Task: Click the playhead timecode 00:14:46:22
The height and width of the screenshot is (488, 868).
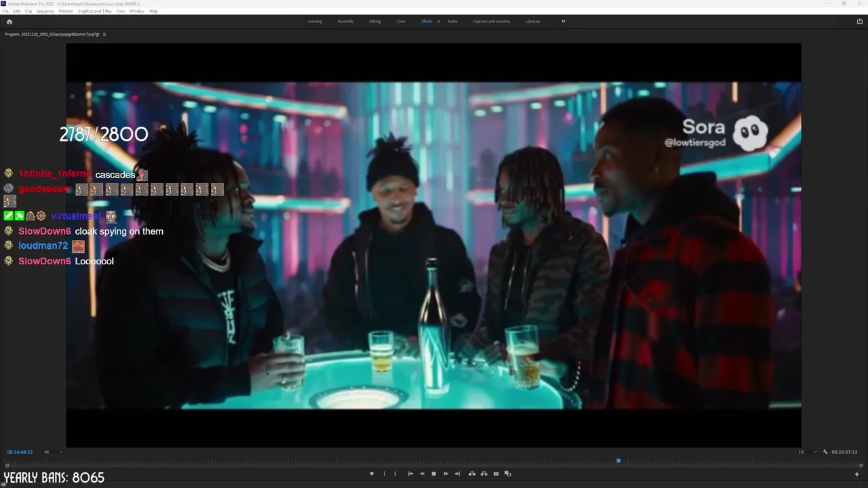Action: (20, 452)
